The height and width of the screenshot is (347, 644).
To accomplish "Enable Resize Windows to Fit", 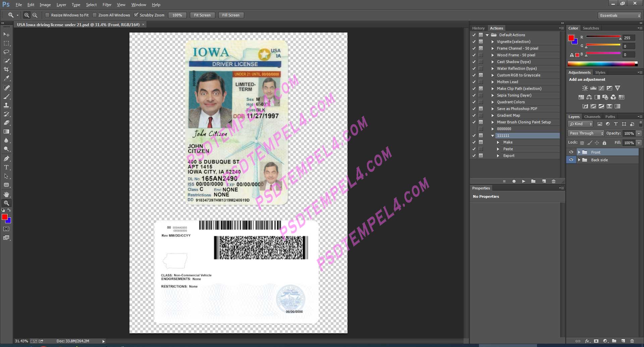I will coord(48,15).
